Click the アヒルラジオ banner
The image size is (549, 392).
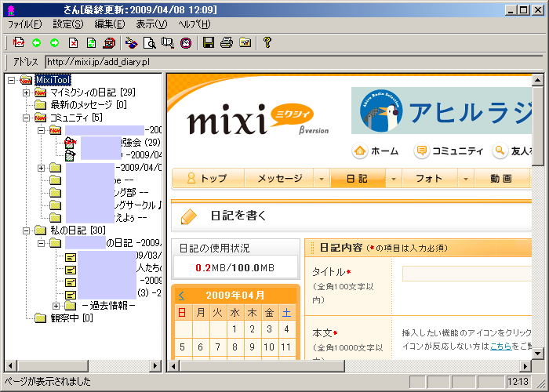(441, 111)
